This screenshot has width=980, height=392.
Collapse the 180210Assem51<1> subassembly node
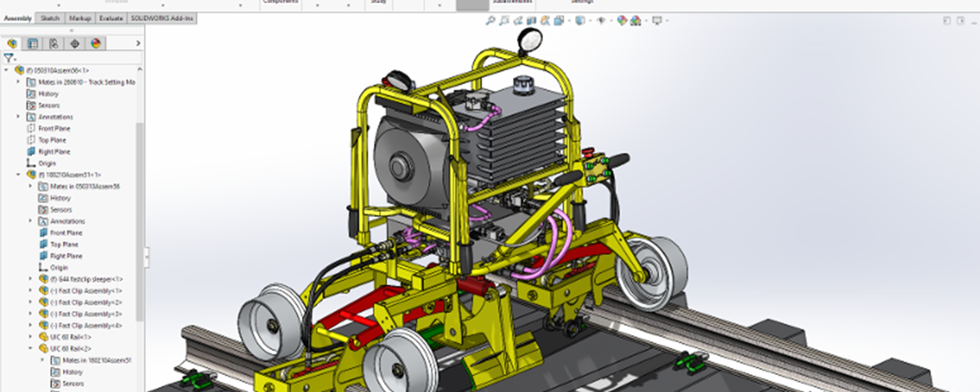[20, 175]
